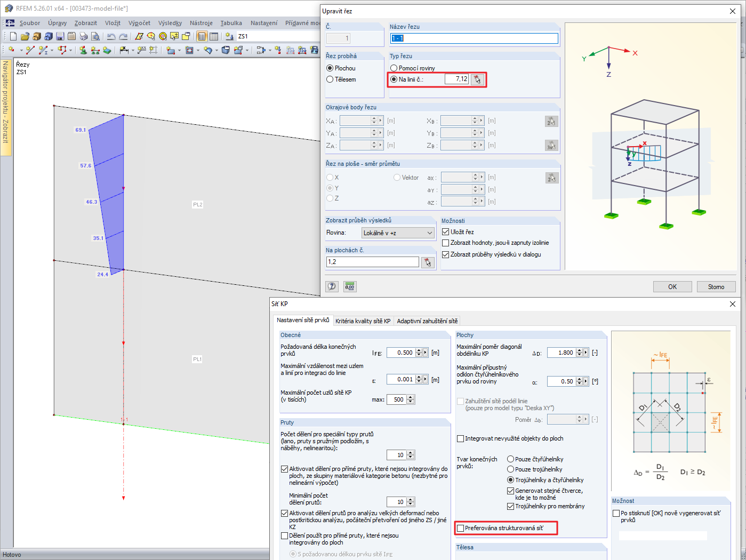Expand the dropdown arrow beside the dimension tool
This screenshot has width=746, height=560.
(x=133, y=50)
